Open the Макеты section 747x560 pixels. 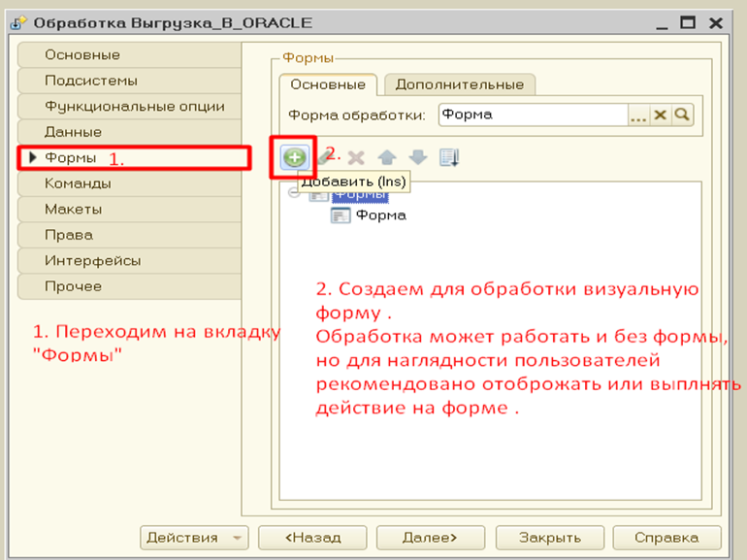(x=129, y=210)
